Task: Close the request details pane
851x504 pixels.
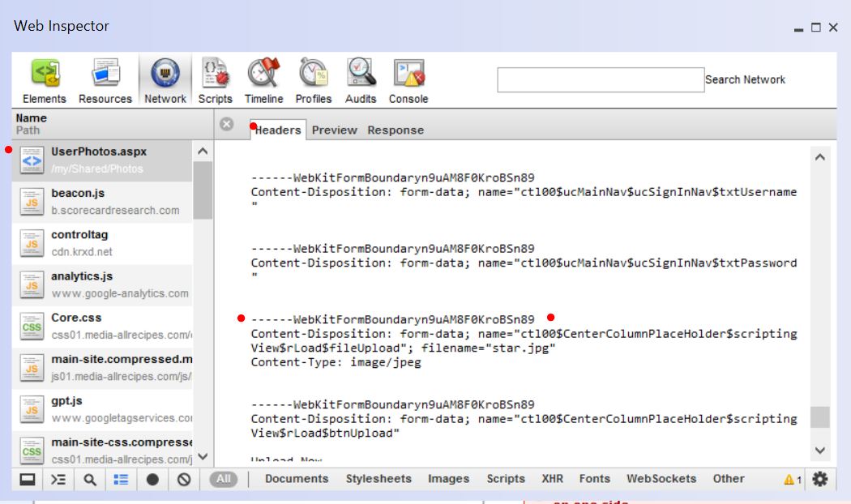Action: click(227, 124)
